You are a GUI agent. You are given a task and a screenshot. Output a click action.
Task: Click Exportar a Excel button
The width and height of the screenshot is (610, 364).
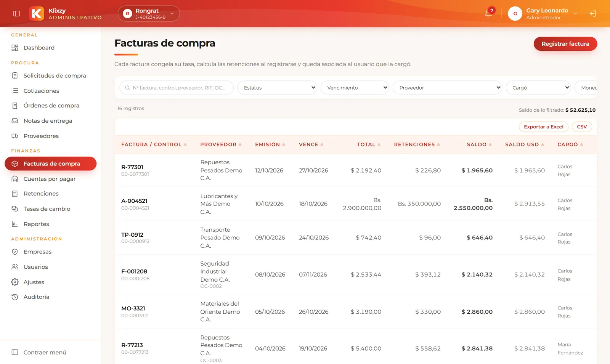[544, 127]
